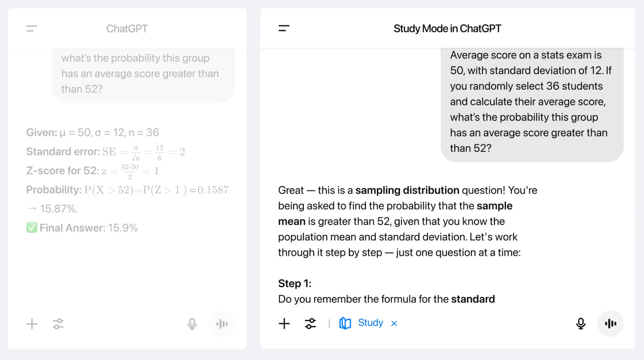Click the Study book icon

[x=345, y=323]
